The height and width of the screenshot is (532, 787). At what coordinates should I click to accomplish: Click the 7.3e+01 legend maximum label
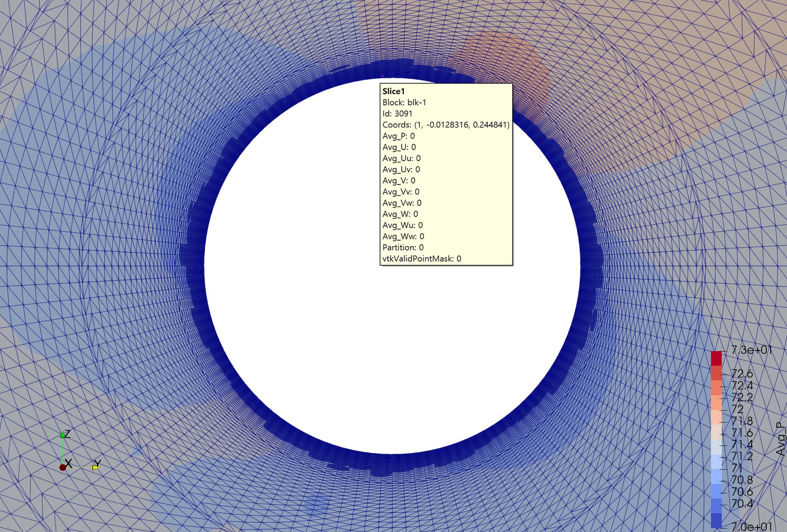[x=751, y=350]
